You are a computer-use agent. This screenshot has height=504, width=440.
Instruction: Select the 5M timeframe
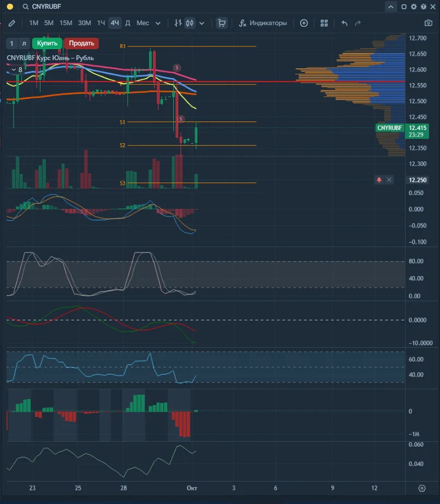pyautogui.click(x=49, y=23)
